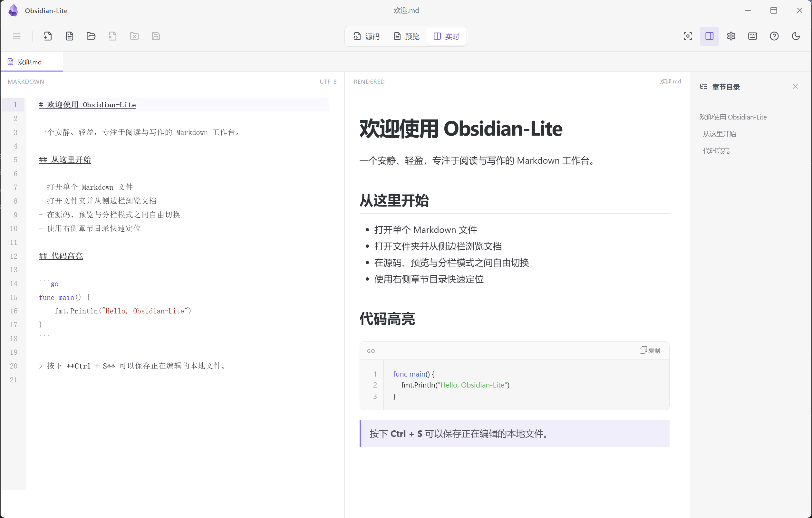Click the '## 代码高亮' line in editor
812x518 pixels.
(61, 256)
